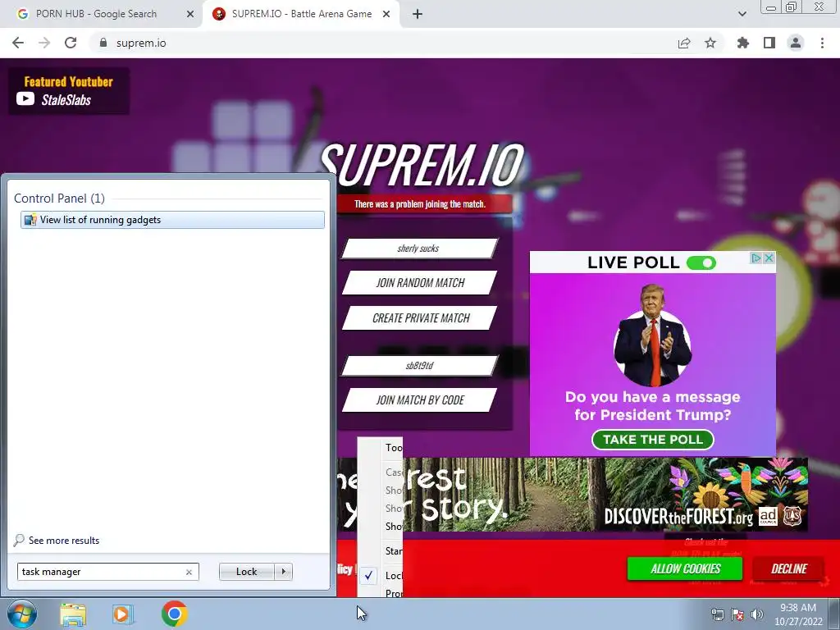The height and width of the screenshot is (630, 840).
Task: Click the Windows Start orb
Action: click(22, 614)
